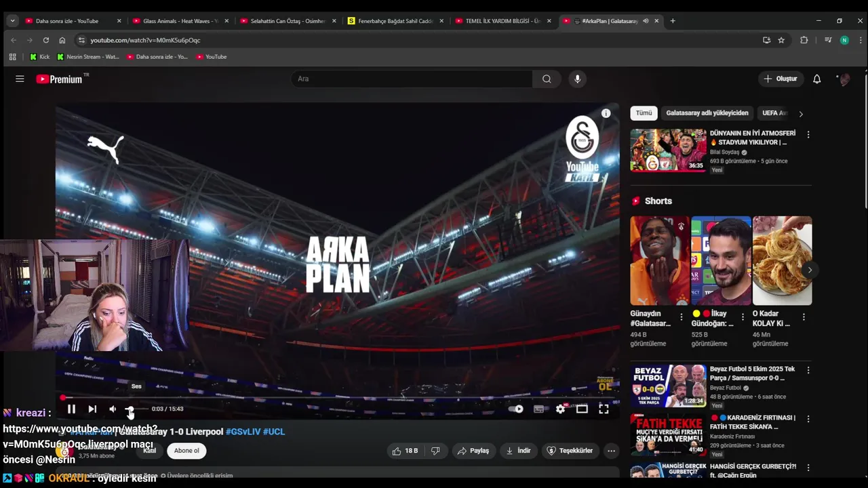The image size is (868, 488).
Task: Click the Ara search field
Action: [412, 79]
